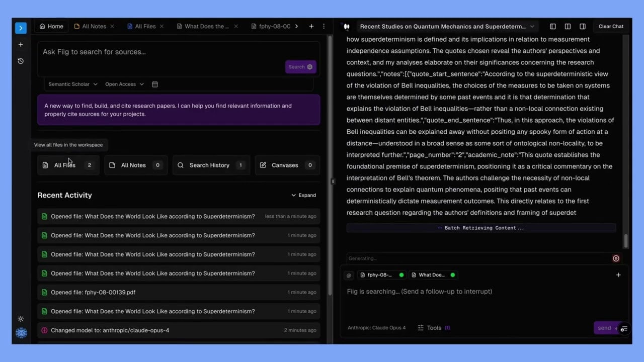This screenshot has width=644, height=362.
Task: Open the Semantic Scholar dropdown
Action: [73, 84]
